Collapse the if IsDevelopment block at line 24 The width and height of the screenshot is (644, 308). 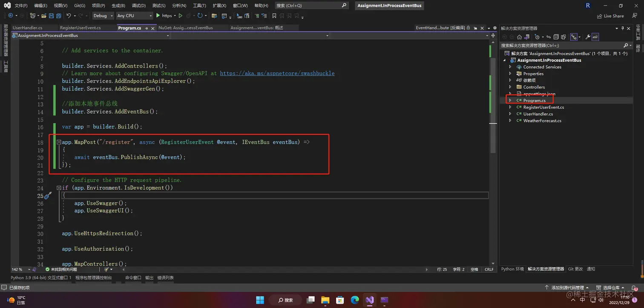[59, 188]
